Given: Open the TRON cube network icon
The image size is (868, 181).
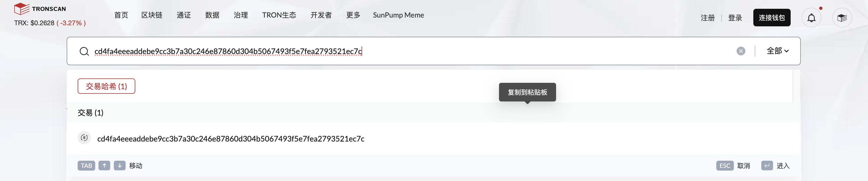Looking at the screenshot, I should pyautogui.click(x=842, y=18).
